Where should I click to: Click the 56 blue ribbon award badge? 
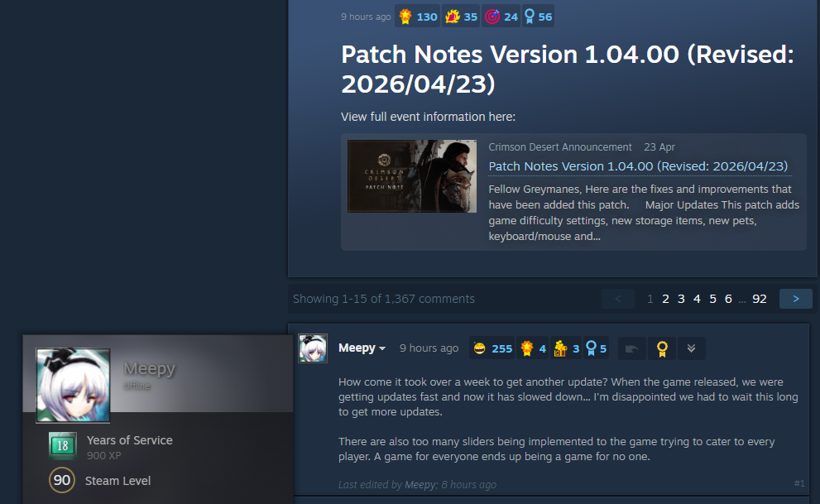coord(538,17)
